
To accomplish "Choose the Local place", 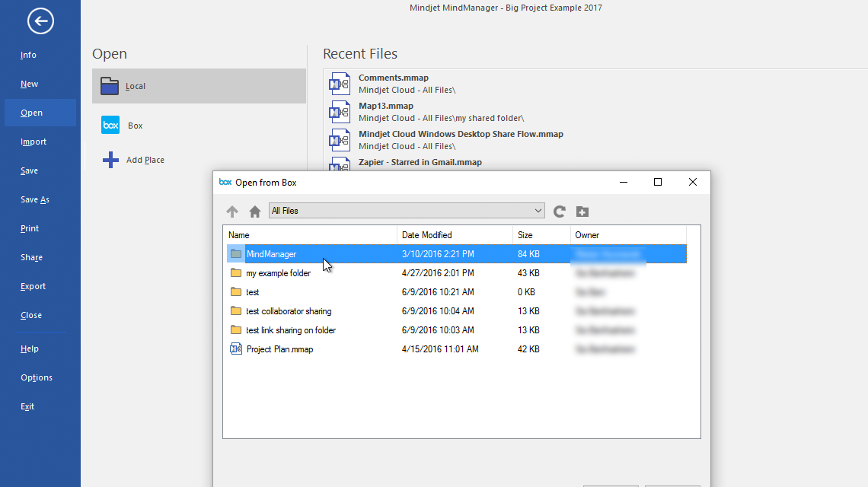I will [x=136, y=86].
